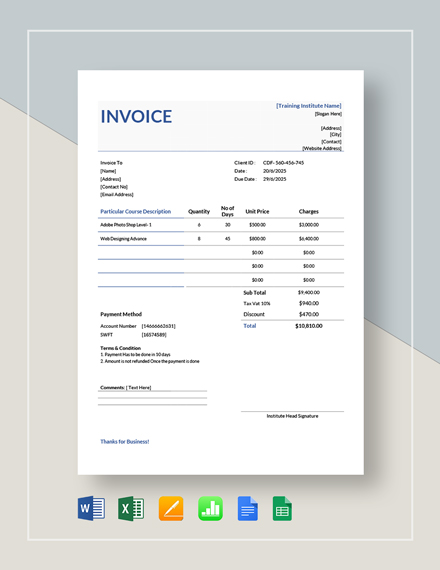Select the Email Address placeholder under Invoice To
440x570 pixels.
pyautogui.click(x=117, y=194)
